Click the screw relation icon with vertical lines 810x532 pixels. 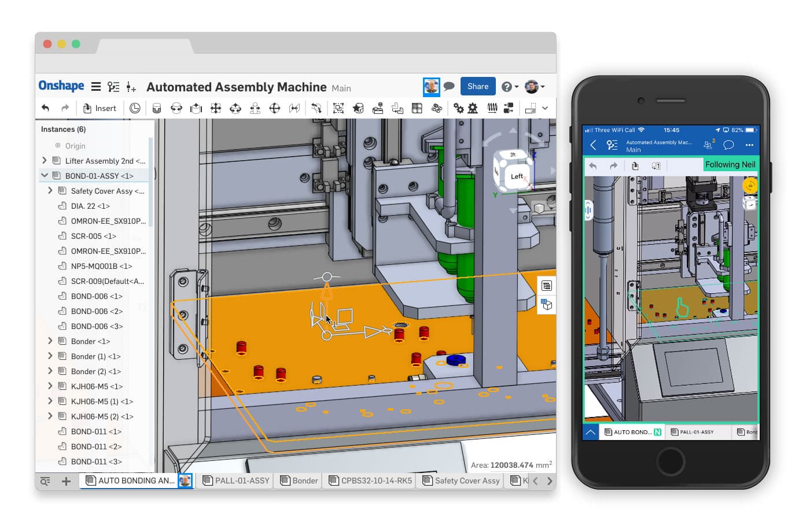pyautogui.click(x=492, y=108)
